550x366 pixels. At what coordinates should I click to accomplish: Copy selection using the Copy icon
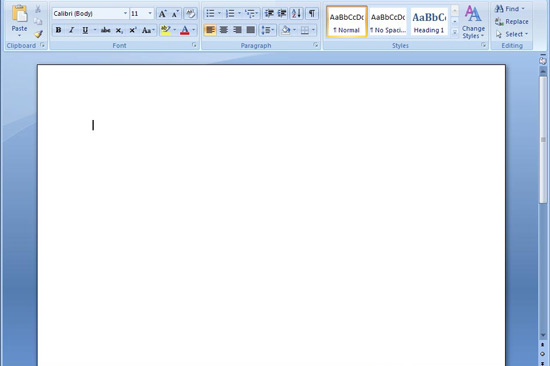pos(38,22)
